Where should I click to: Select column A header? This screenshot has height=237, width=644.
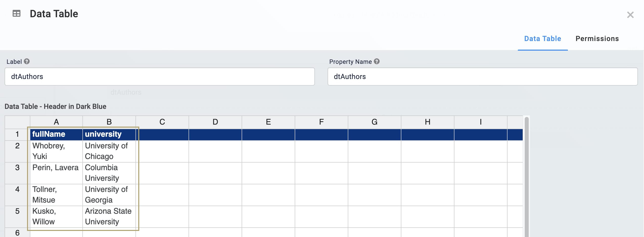56,122
